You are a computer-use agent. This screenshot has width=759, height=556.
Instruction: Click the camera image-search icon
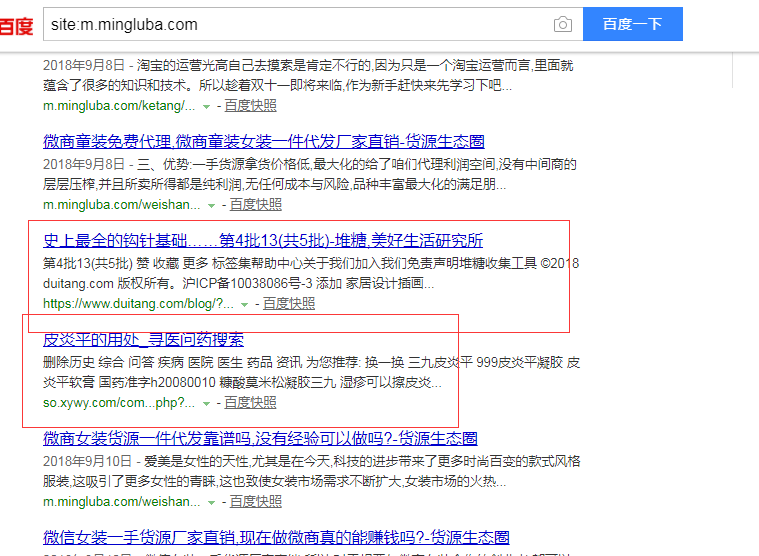(x=562, y=24)
